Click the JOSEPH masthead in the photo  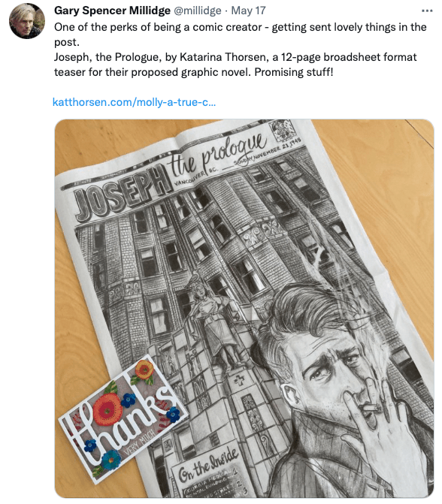(123, 192)
